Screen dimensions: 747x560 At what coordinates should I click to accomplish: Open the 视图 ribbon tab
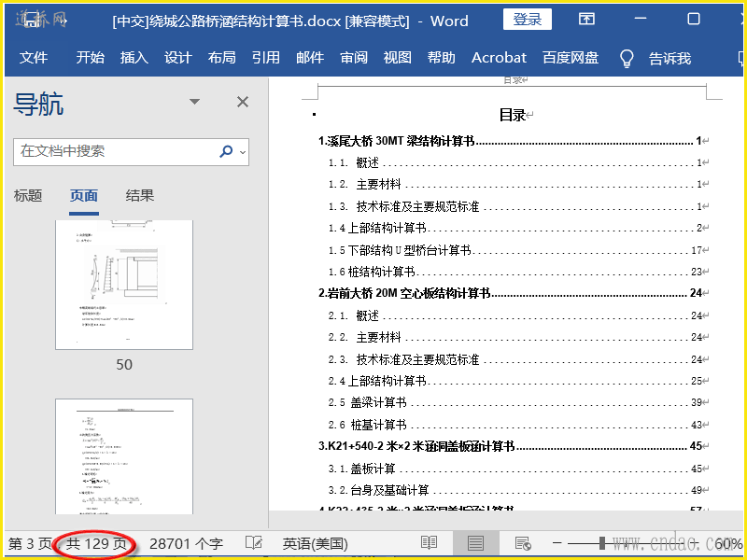[398, 58]
